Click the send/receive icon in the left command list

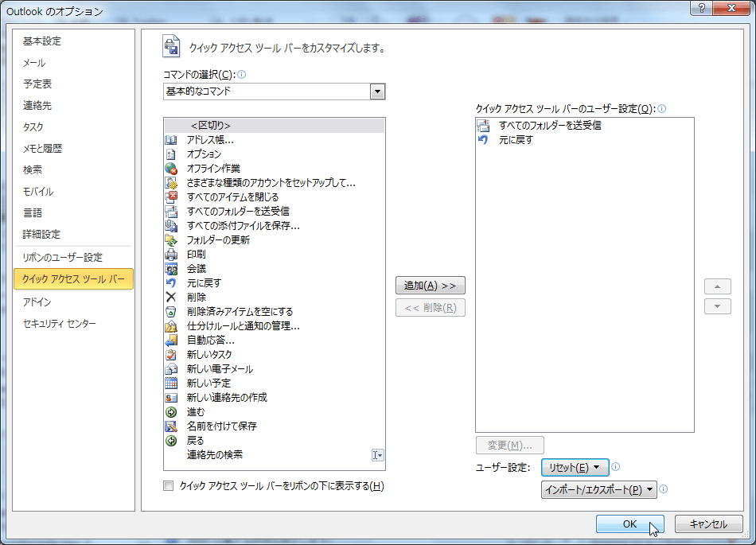(x=171, y=212)
